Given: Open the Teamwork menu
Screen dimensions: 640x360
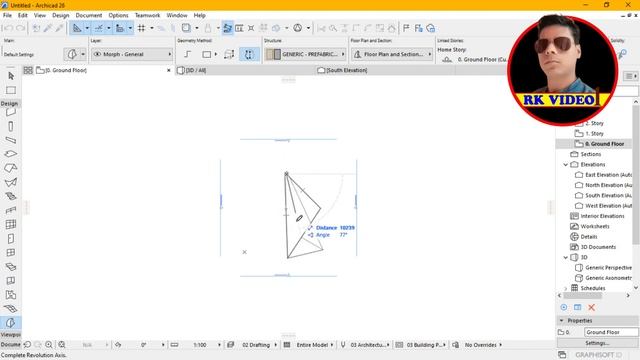Looking at the screenshot, I should (147, 15).
